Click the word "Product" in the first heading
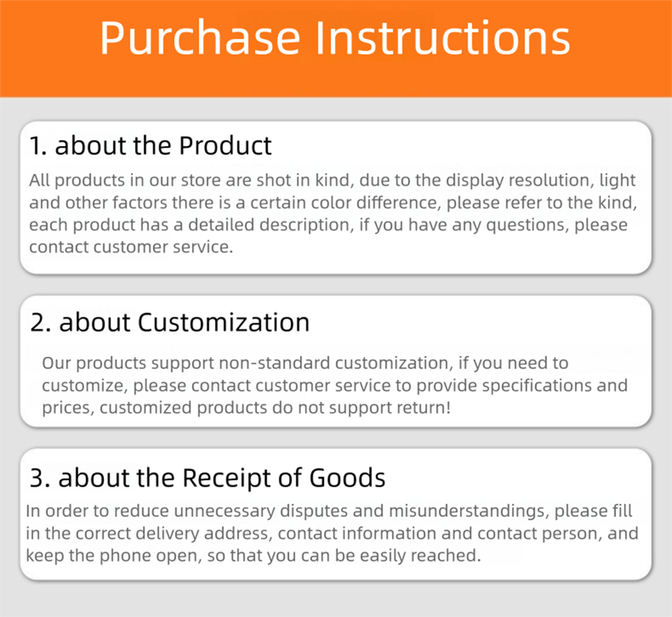Screen dimensions: 672x617 pos(225,146)
